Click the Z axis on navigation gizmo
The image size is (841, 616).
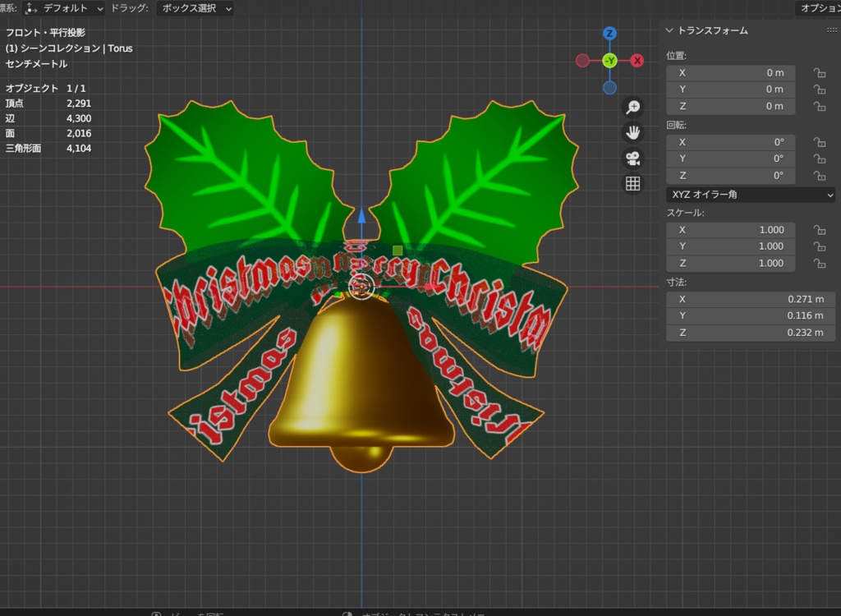click(x=609, y=34)
